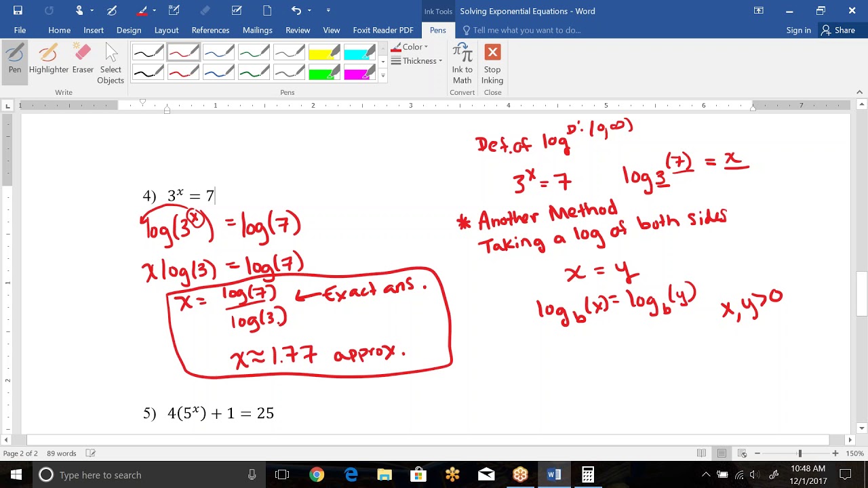The height and width of the screenshot is (488, 868).
Task: Pick the Select Objects cursor tool
Action: pyautogui.click(x=111, y=64)
